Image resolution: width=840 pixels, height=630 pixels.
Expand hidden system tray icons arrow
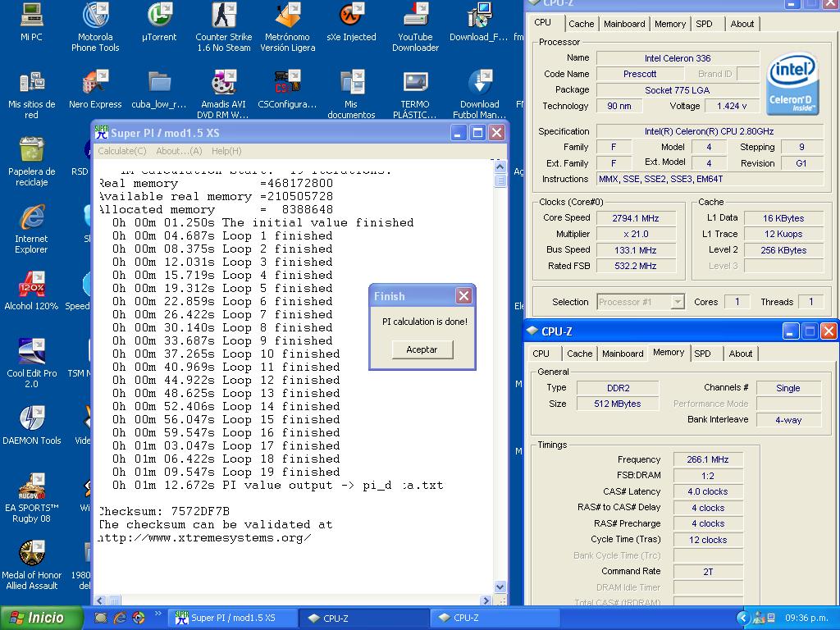(742, 619)
